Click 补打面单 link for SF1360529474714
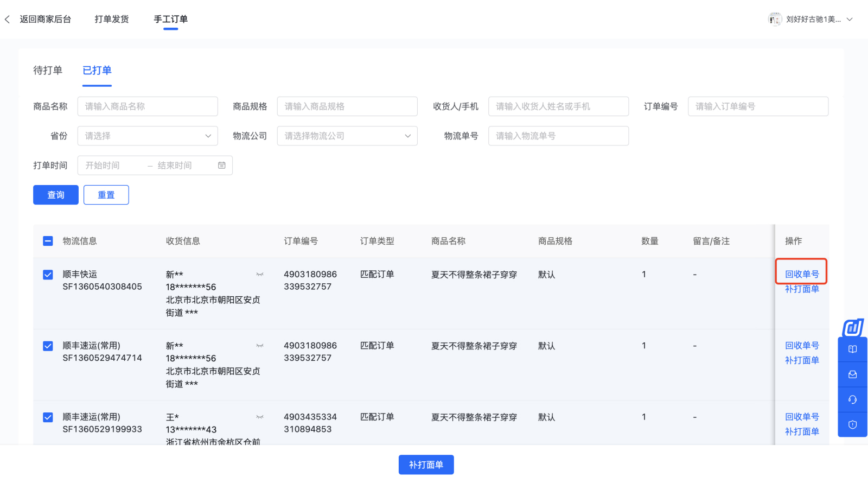 [x=802, y=360]
